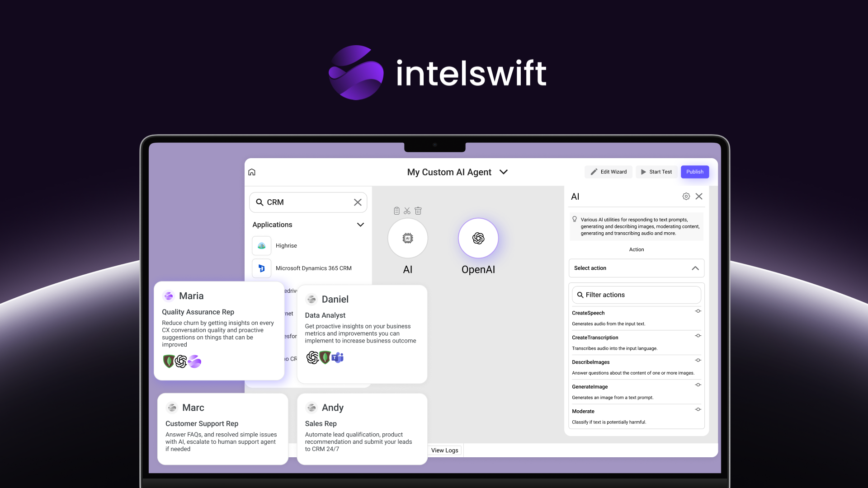
Task: Open the gear settings in AI panel
Action: pos(686,196)
